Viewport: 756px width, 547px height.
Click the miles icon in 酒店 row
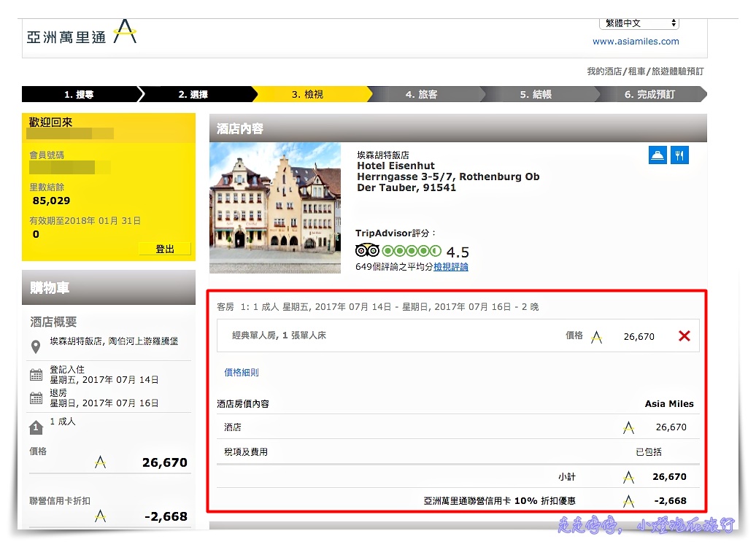coord(628,427)
